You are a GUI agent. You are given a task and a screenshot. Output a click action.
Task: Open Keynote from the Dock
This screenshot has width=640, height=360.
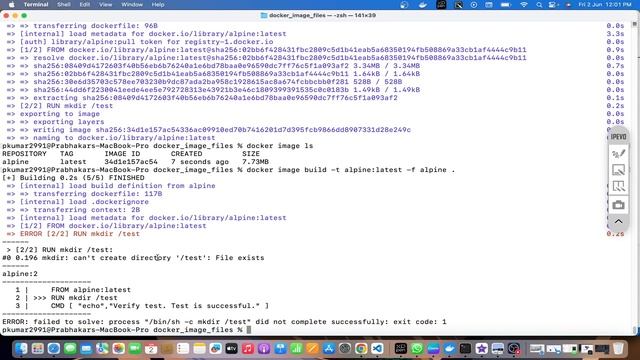tap(280, 349)
